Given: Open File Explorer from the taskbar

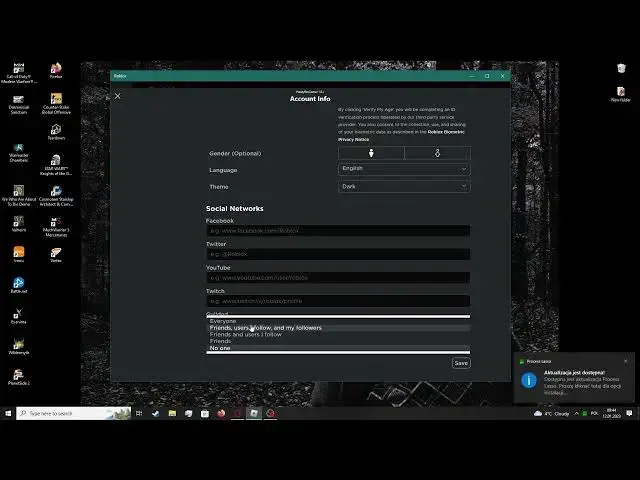Looking at the screenshot, I should pyautogui.click(x=172, y=413).
